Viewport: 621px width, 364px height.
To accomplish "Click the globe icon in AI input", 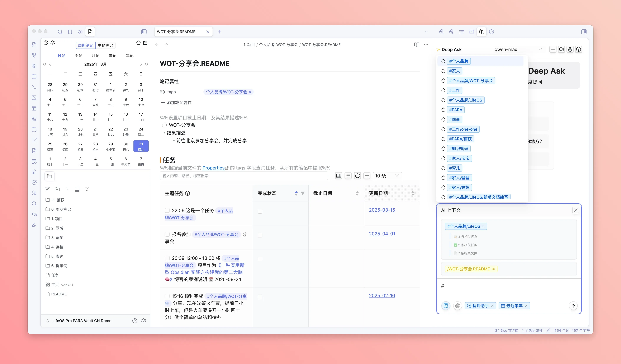I will 458,306.
